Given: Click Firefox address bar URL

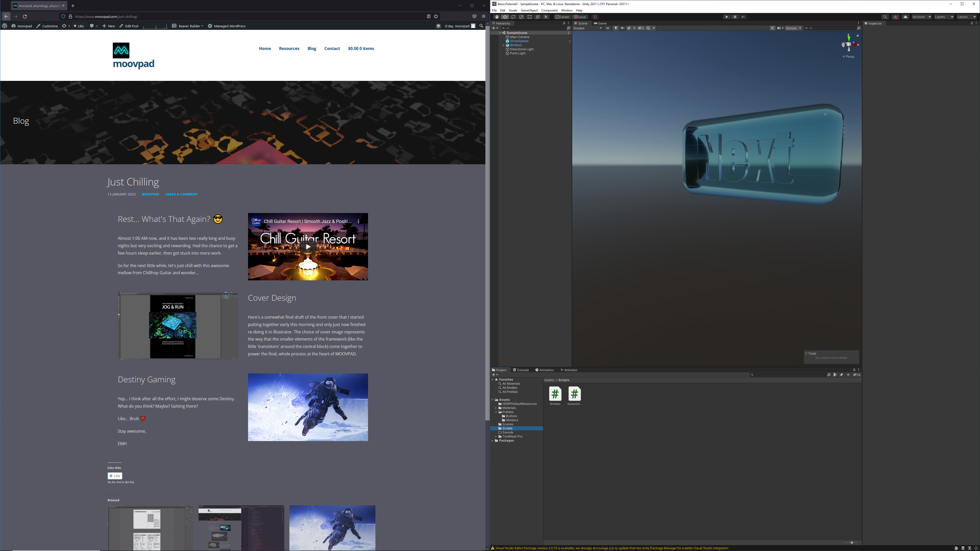Looking at the screenshot, I should coord(249,16).
